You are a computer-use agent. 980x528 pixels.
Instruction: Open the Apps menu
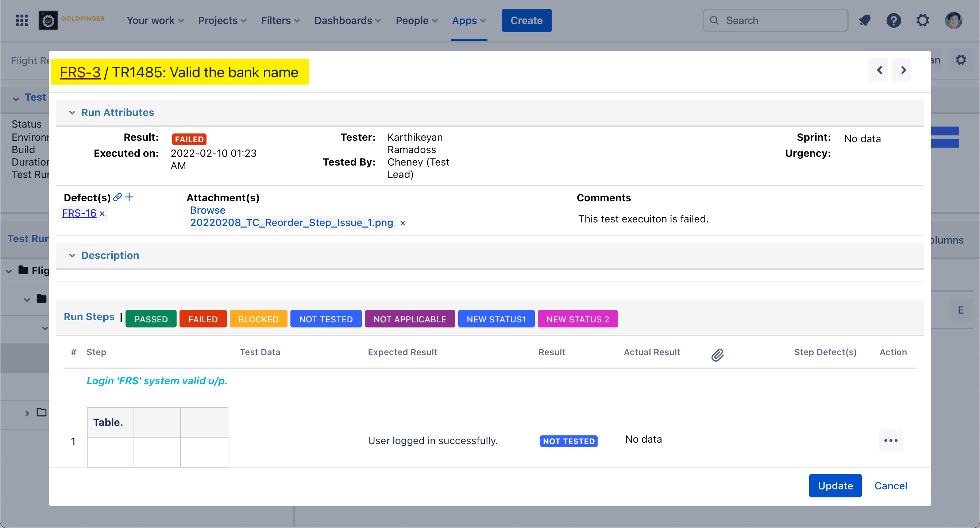point(468,20)
